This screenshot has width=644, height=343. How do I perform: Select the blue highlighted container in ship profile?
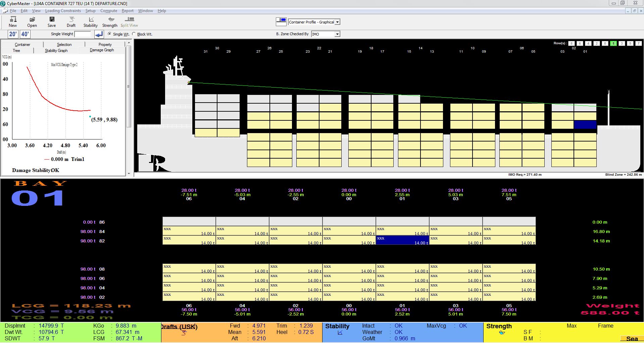click(585, 125)
